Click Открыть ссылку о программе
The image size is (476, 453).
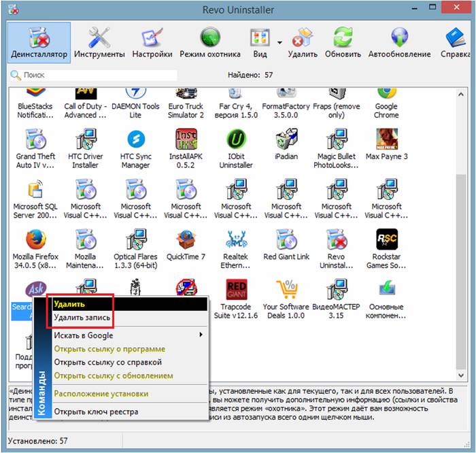109,349
